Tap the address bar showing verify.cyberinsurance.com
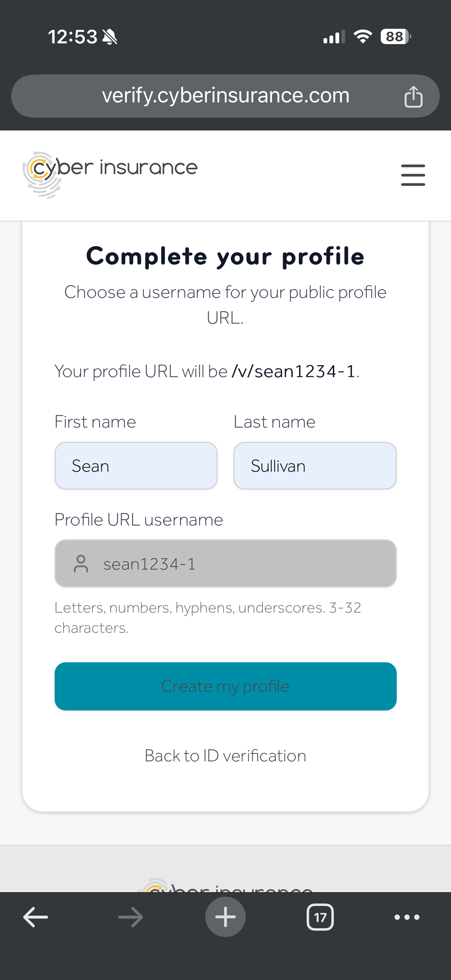Viewport: 451px width, 980px height. [225, 95]
